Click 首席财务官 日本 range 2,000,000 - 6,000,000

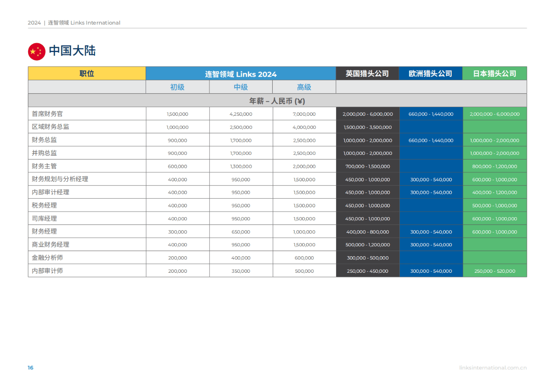coord(495,114)
